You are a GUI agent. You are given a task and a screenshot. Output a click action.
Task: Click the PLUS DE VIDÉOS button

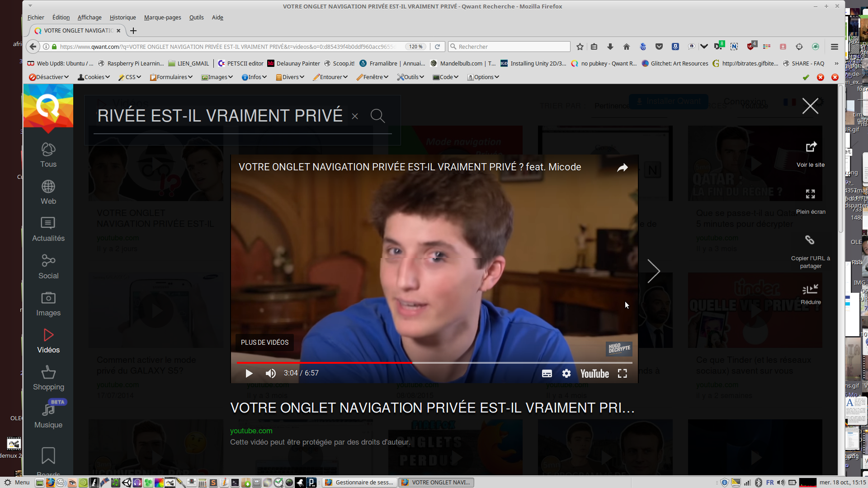point(264,343)
